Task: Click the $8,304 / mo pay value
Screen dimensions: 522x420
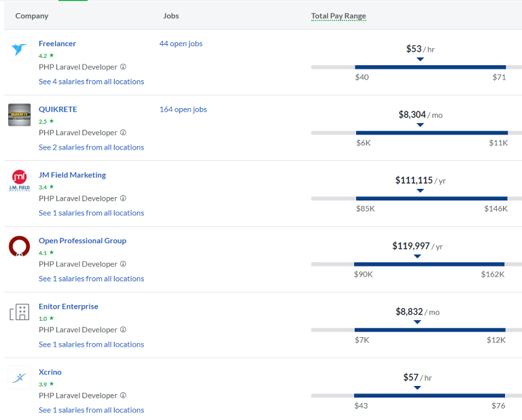Action: click(421, 115)
